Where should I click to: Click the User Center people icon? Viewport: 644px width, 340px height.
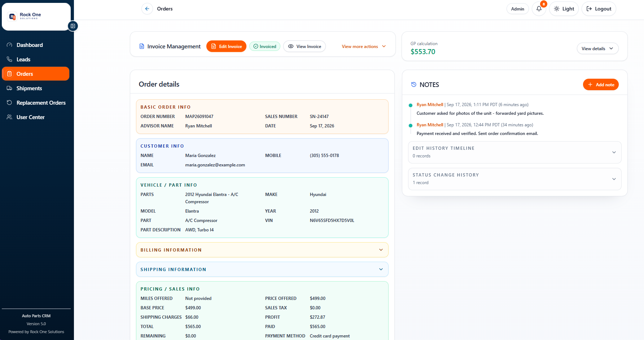click(x=9, y=117)
